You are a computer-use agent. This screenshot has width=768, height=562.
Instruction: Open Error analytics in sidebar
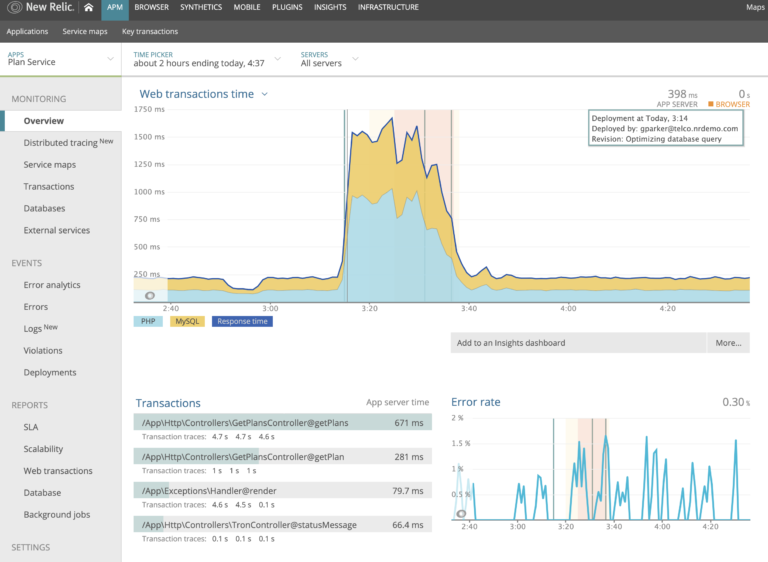[52, 285]
